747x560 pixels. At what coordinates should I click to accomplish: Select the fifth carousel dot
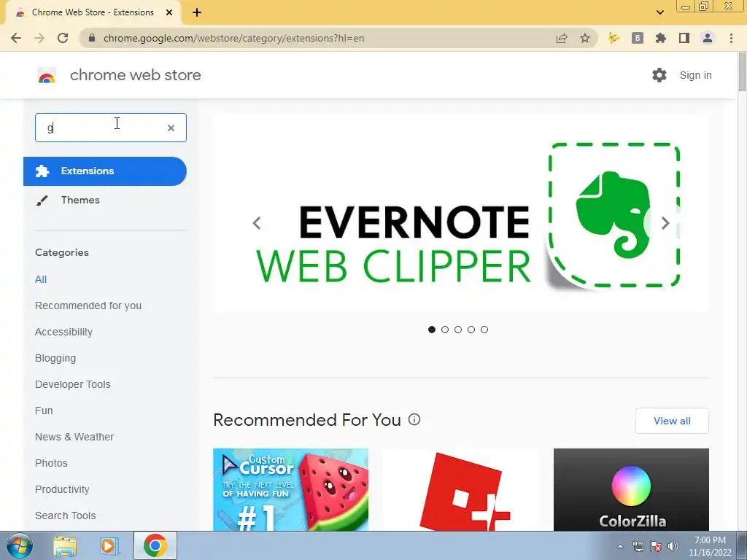(x=484, y=330)
